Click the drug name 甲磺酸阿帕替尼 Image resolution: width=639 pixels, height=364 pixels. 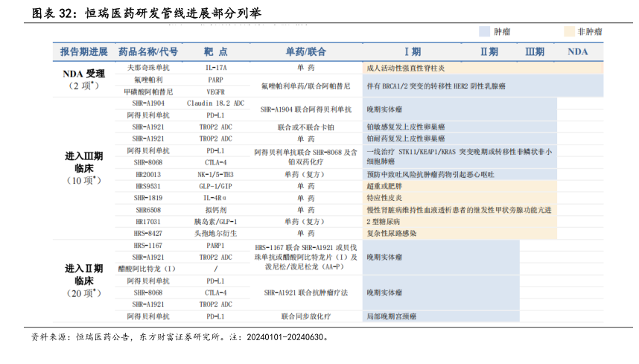point(148,92)
